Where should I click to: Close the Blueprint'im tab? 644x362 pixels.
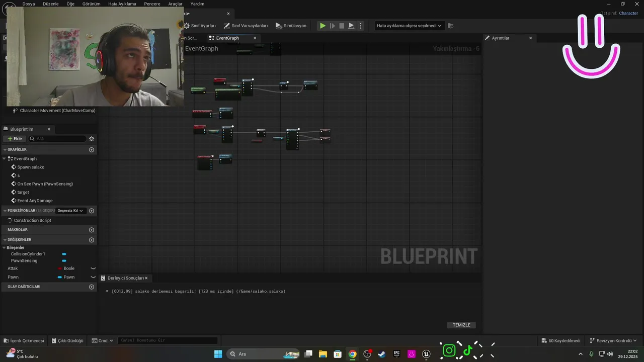[49, 129]
